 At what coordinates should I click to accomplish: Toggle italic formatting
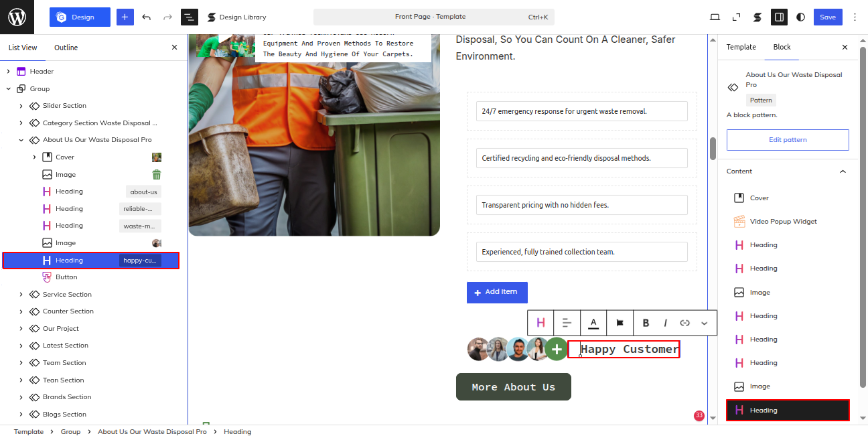[665, 323]
